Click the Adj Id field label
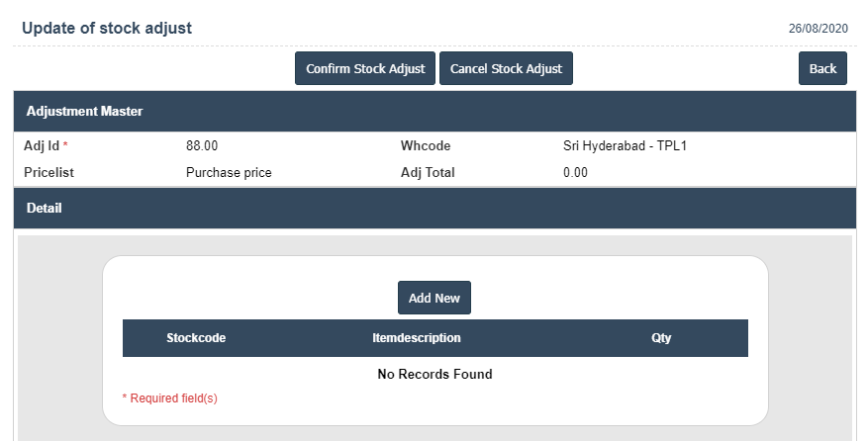 coord(42,146)
